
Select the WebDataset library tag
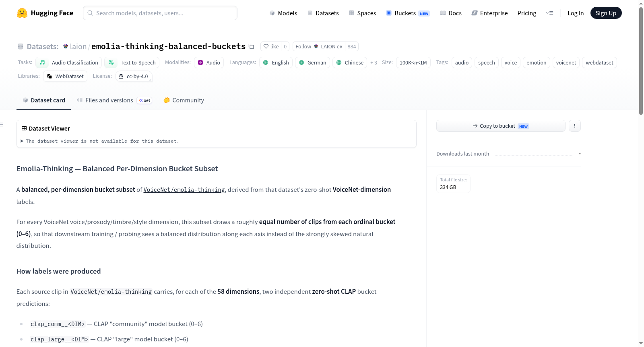[65, 76]
